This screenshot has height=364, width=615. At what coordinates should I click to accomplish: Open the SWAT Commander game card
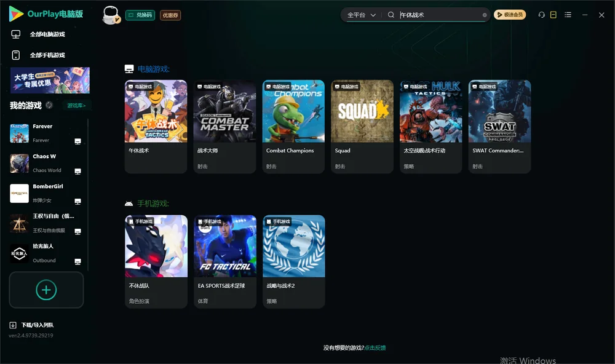click(499, 126)
